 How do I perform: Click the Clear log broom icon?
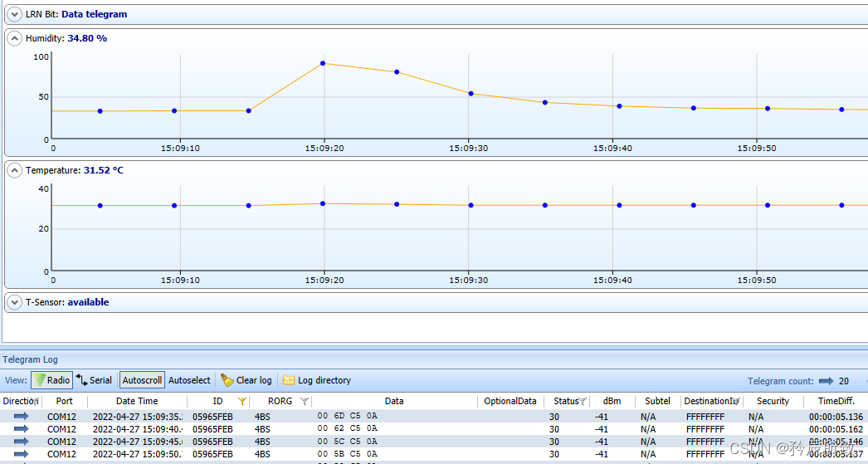227,380
